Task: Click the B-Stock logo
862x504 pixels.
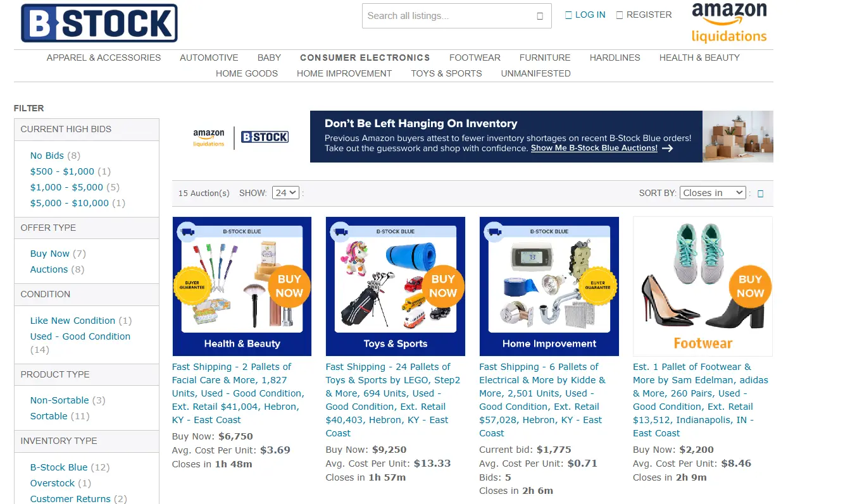Action: [99, 23]
